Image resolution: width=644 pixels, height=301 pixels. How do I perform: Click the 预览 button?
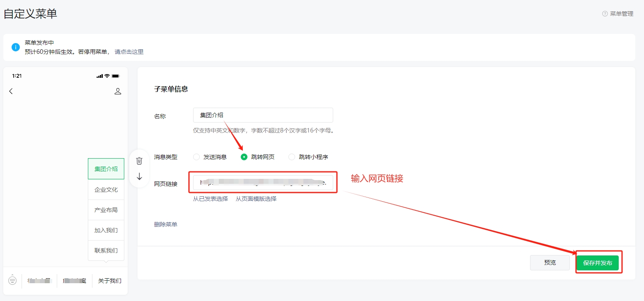click(550, 263)
